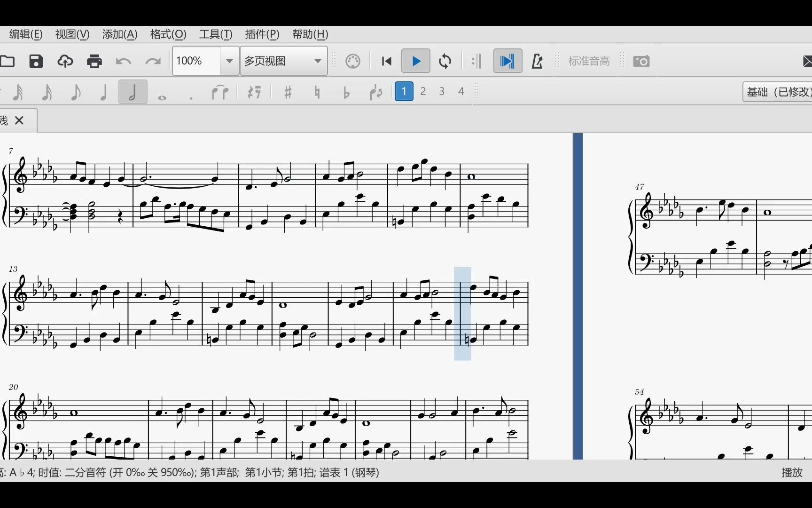
Task: Toggle pan score during playback
Action: click(x=507, y=61)
